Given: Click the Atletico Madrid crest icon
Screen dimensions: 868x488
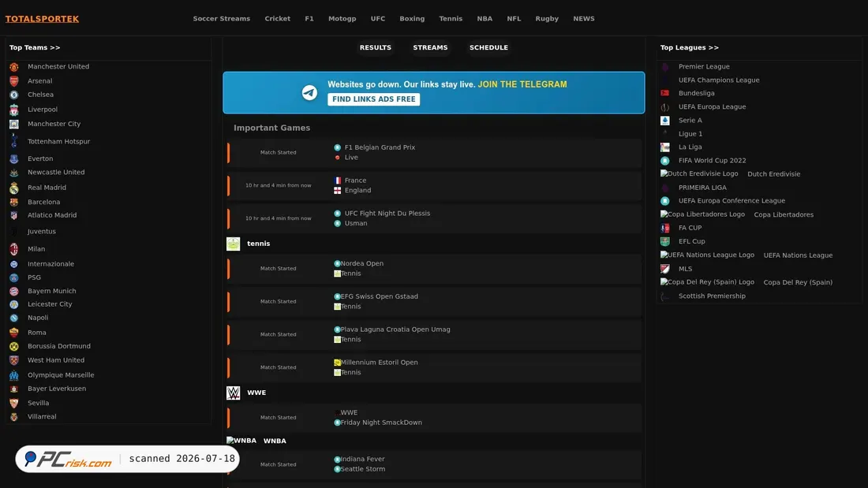Looking at the screenshot, I should (14, 216).
